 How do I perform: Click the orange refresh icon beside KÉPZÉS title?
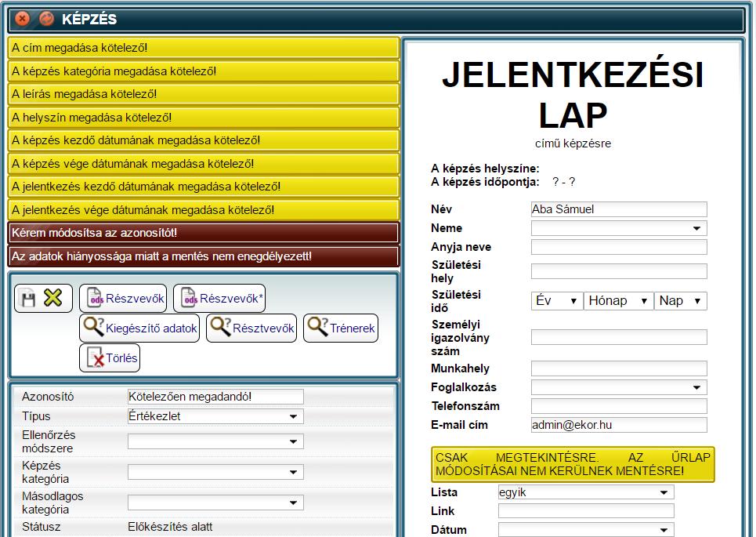[46, 19]
